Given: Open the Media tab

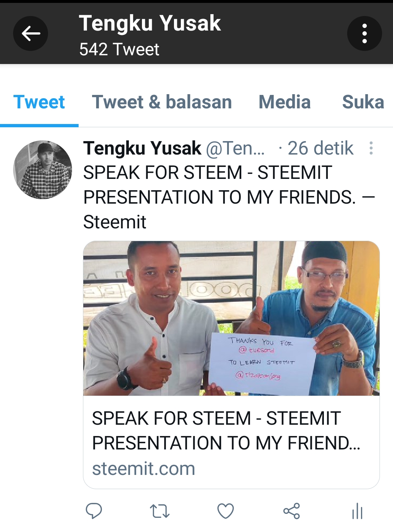Looking at the screenshot, I should [285, 102].
